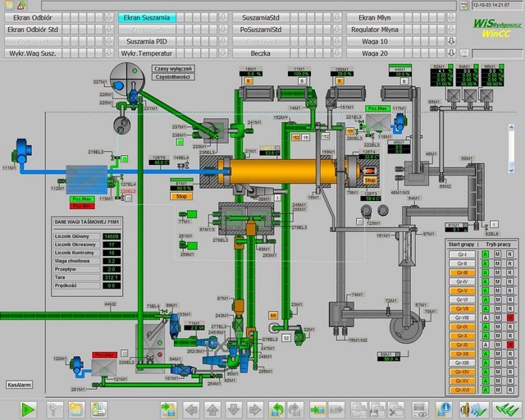This screenshot has height=420, width=525.
Task: Select the blue blower 117M1
Action: (399, 121)
